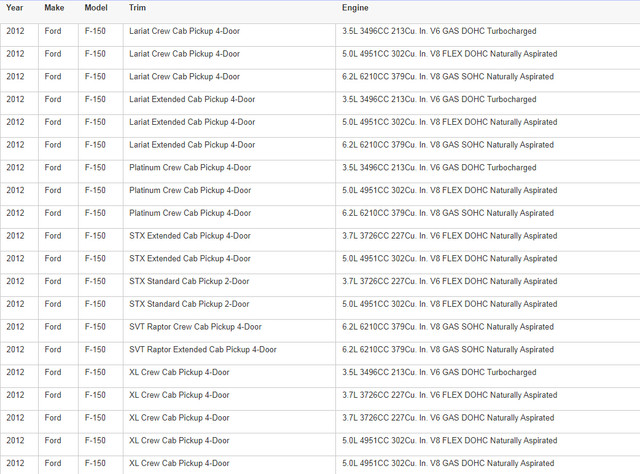Click Ford make in Platinum Crew Cab 5.0L row
Viewport: 640px width, 474px height.
coord(53,190)
